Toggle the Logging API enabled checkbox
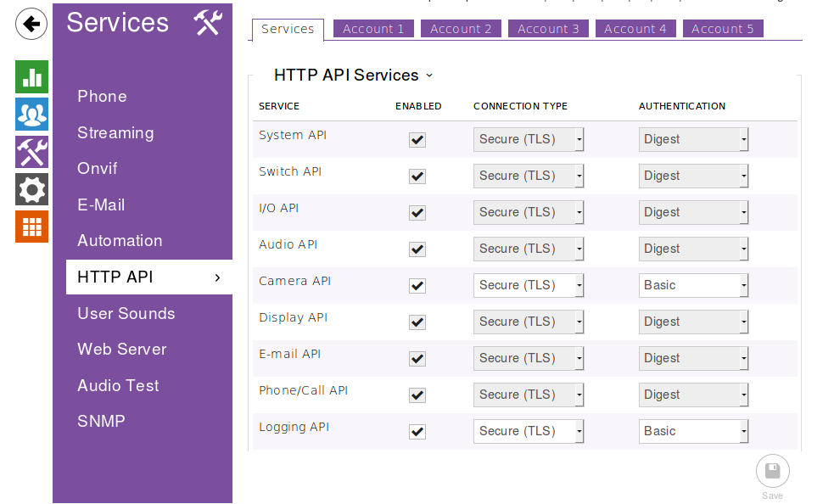The image size is (834, 504). coord(417,432)
